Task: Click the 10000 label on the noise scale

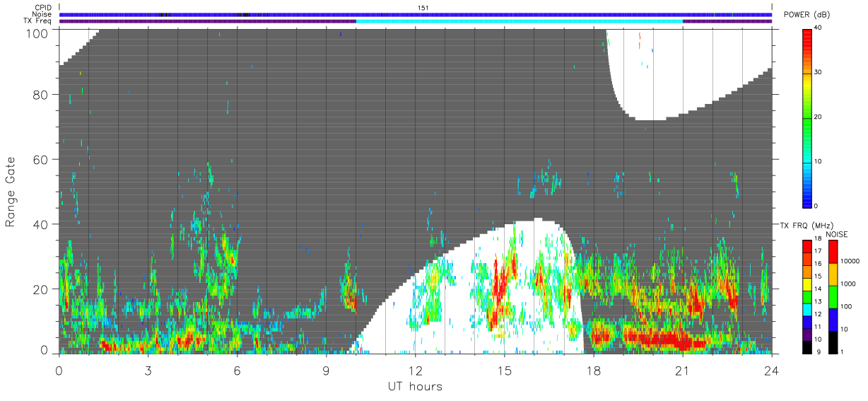Action: (x=850, y=261)
